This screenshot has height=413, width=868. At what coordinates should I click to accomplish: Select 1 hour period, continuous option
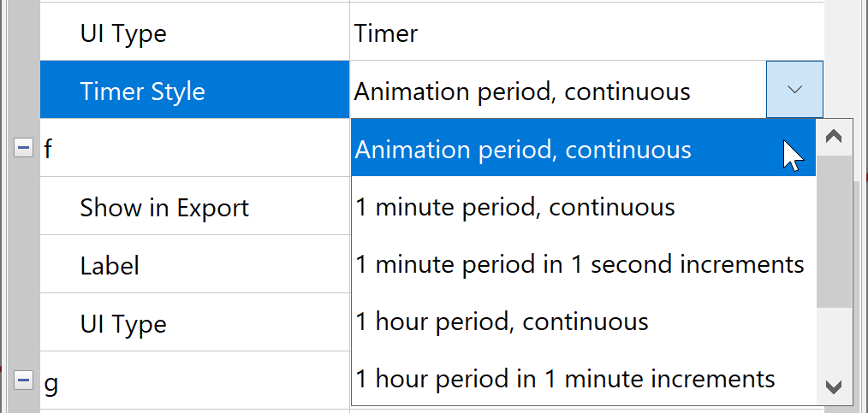(502, 322)
